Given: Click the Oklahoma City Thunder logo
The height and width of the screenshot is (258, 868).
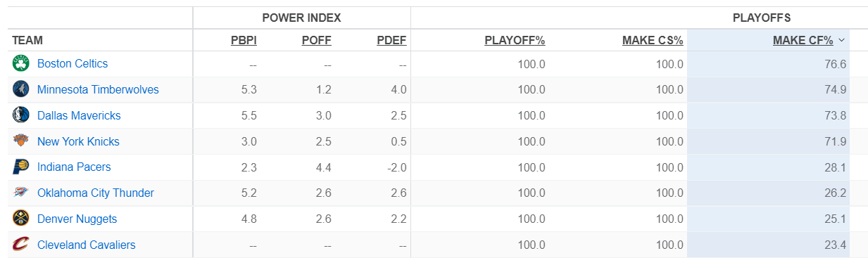Looking at the screenshot, I should pyautogui.click(x=20, y=193).
